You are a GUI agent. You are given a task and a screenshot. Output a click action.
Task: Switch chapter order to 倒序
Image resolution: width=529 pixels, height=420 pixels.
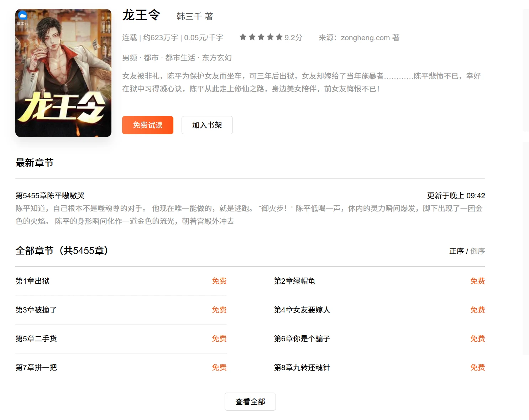coord(477,251)
